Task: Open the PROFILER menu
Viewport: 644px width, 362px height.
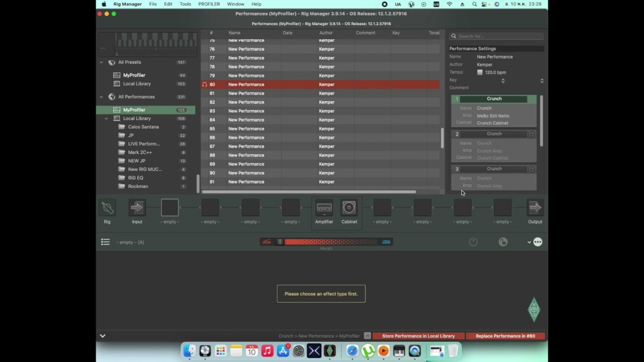Action: click(209, 4)
